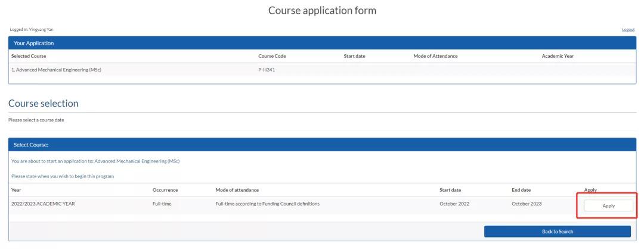Viewport: 644px width, 249px height.
Task: Click the Occurrence column header
Action: pyautogui.click(x=165, y=190)
